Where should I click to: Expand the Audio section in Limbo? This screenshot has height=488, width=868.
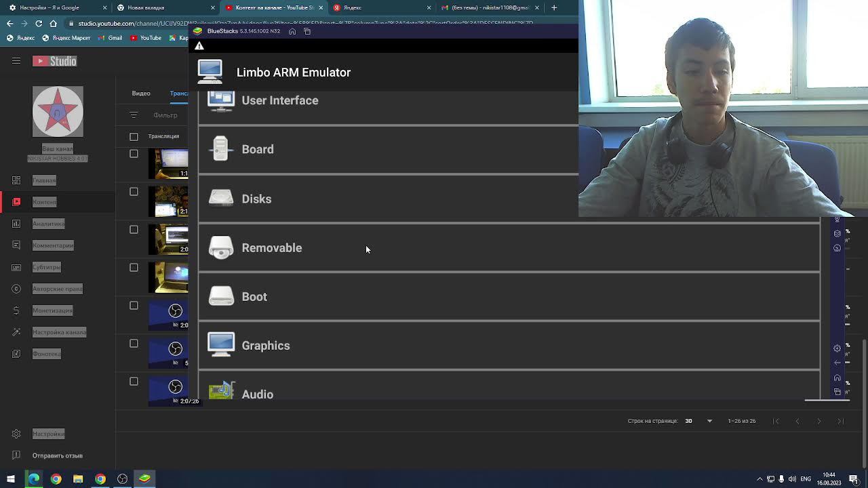pyautogui.click(x=509, y=386)
